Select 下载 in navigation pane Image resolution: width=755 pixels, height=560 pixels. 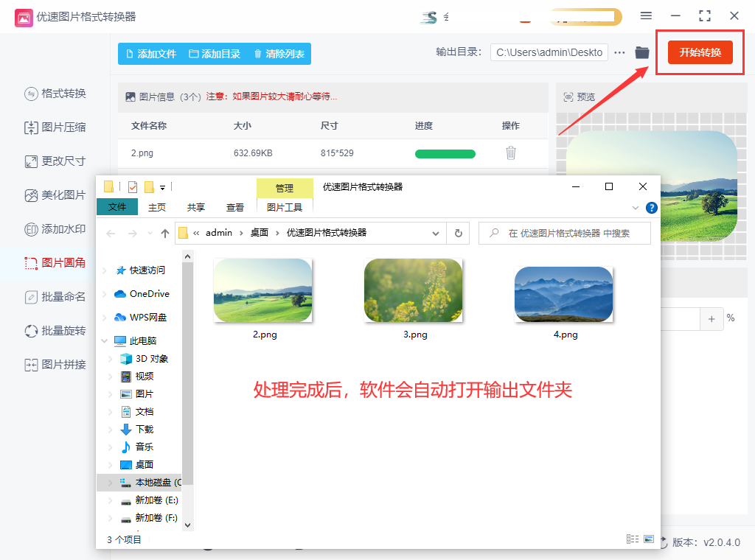click(x=137, y=429)
